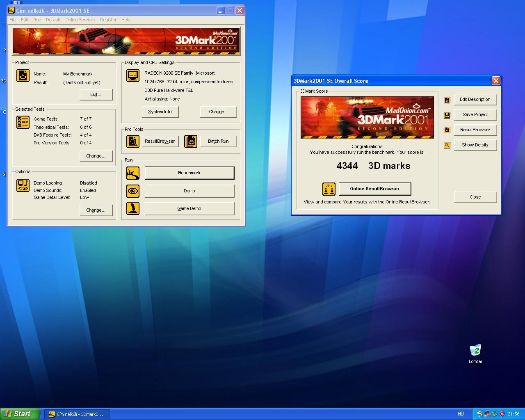Click the ResultBrowser magnifier icon in Pro Tools

[x=133, y=142]
